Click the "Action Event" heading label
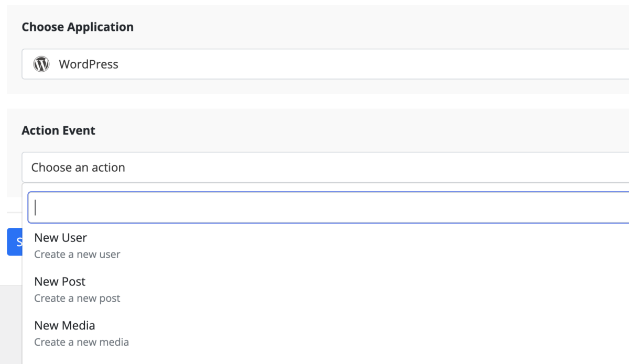Screen dimensions: 629x364 [x=58, y=131]
